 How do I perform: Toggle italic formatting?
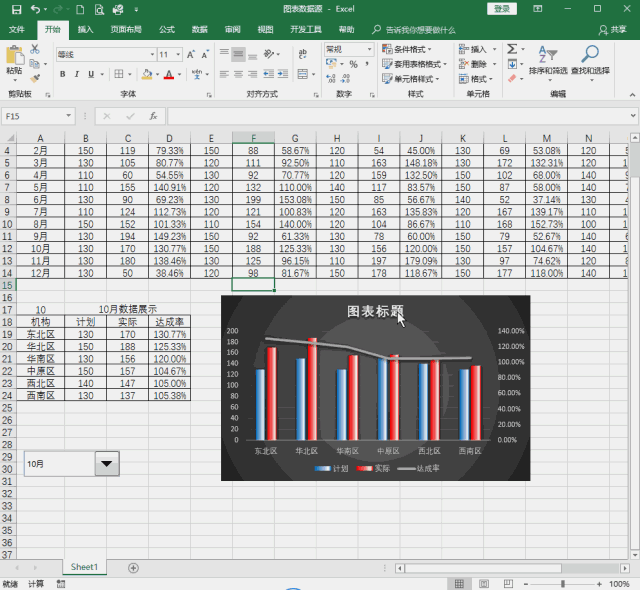[x=76, y=74]
